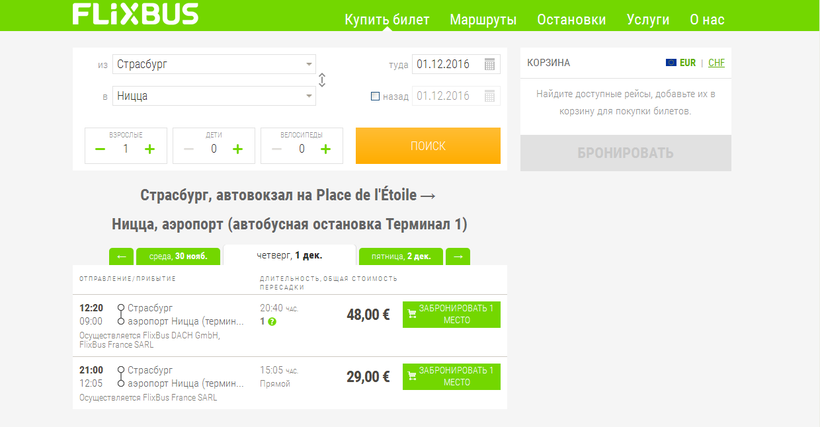
Task: Select the 'четверг, 1 дек.' date tab
Action: click(290, 256)
